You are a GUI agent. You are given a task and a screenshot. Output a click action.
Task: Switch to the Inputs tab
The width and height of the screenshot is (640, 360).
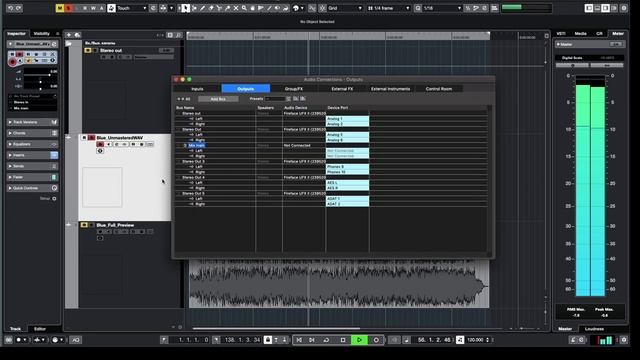[197, 89]
